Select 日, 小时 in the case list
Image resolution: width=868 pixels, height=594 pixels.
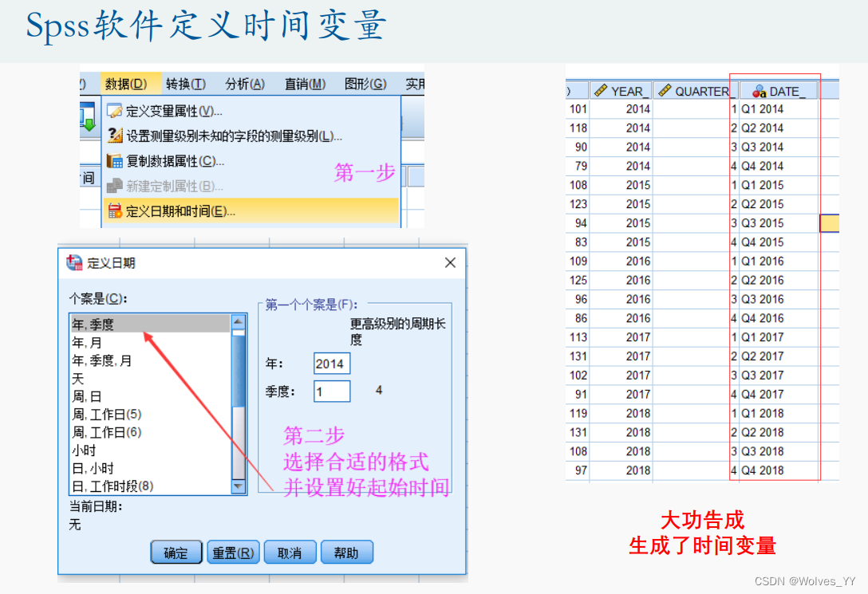[150, 469]
